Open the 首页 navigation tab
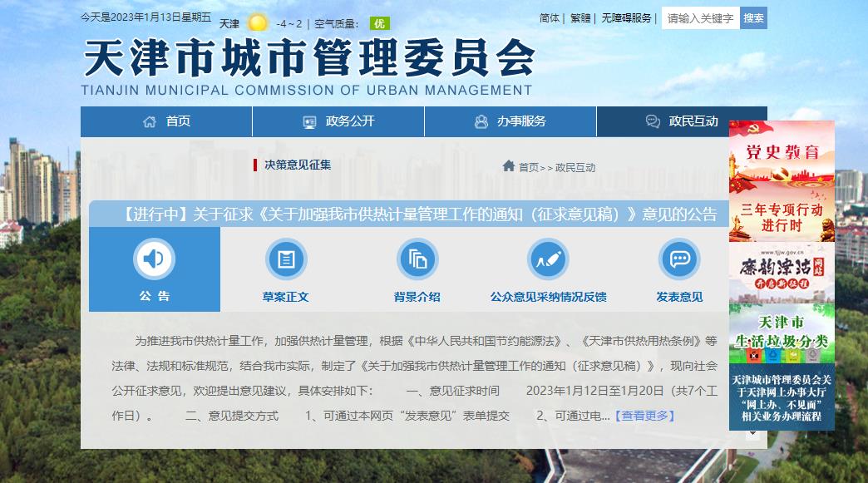Screen dimensions: 868x483 (x=166, y=121)
